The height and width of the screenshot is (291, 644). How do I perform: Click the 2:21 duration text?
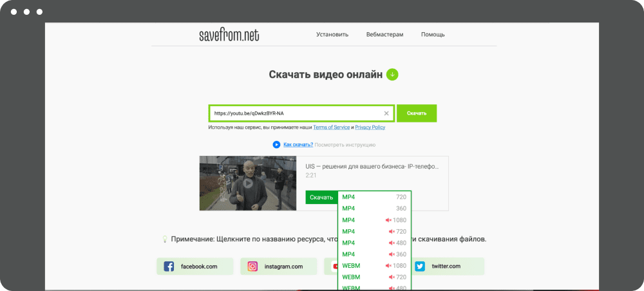tap(311, 176)
